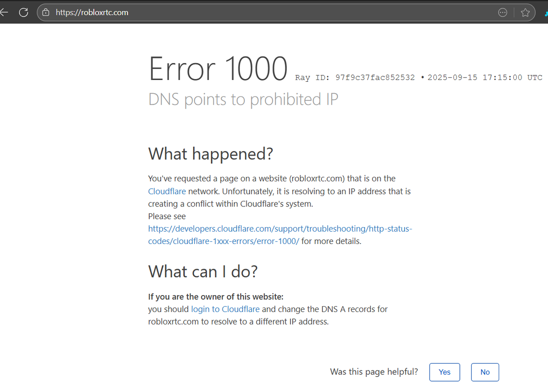Image resolution: width=548 pixels, height=392 pixels.
Task: Click the Ray ID 97f9c37fac852532 text
Action: tap(355, 78)
